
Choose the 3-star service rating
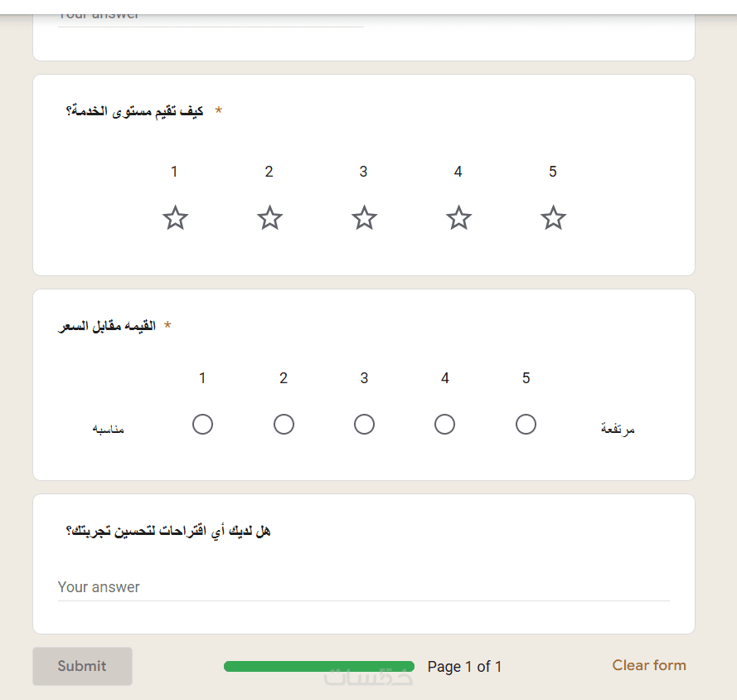tap(364, 218)
